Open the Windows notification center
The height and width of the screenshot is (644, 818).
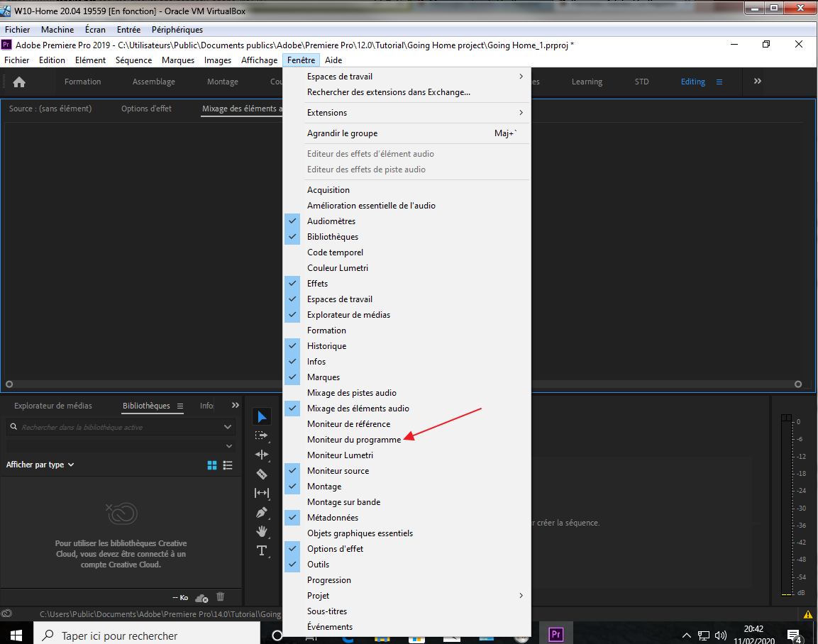pos(795,635)
